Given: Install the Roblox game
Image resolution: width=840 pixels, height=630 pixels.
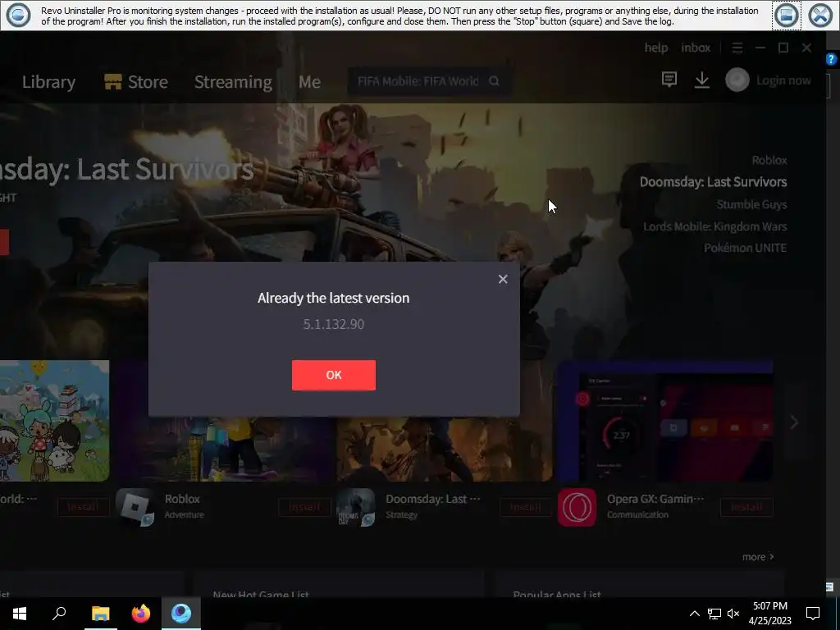Looking at the screenshot, I should tap(304, 507).
